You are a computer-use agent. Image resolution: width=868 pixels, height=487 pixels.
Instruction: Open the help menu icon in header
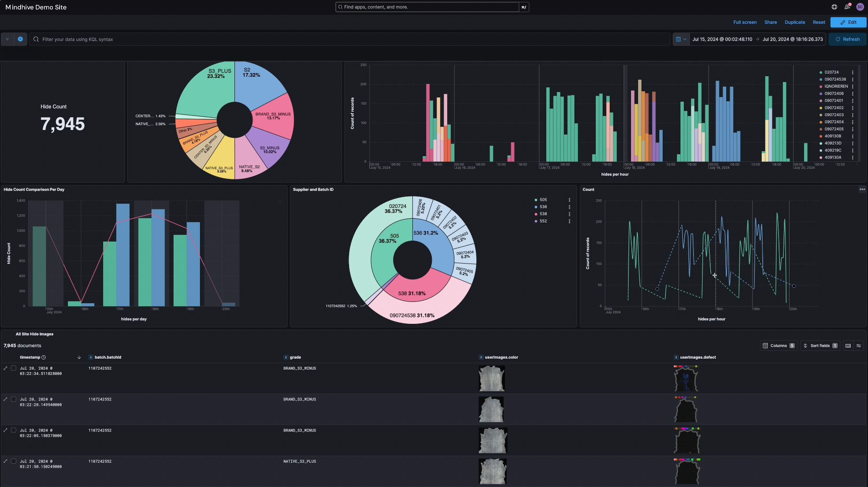coord(834,7)
